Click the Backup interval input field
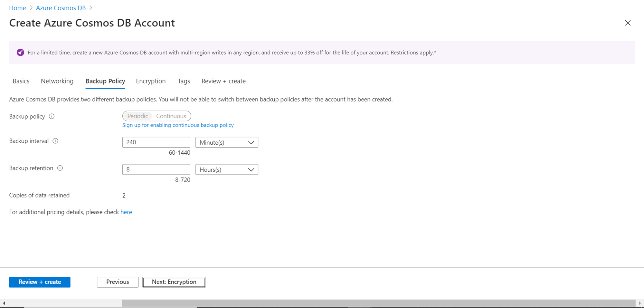 pyautogui.click(x=156, y=142)
